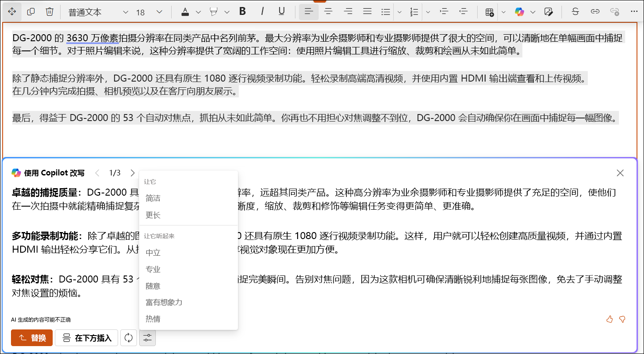
Task: Click the insert table icon
Action: click(x=489, y=12)
